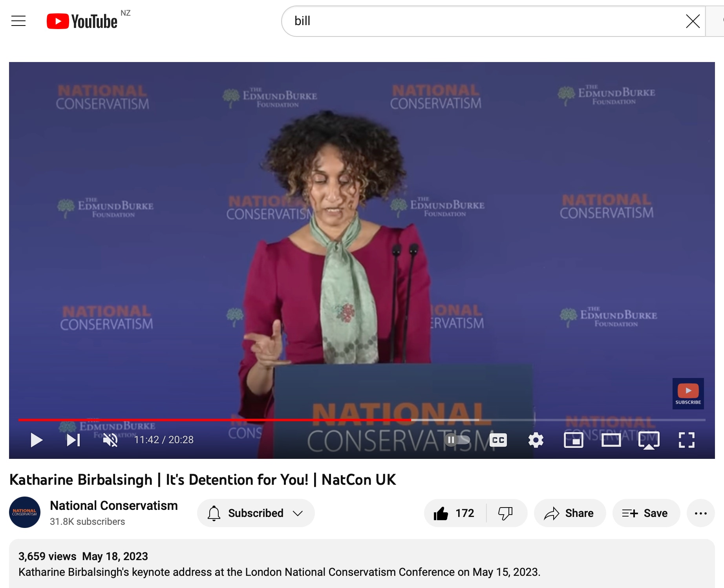Viewport: 724px width, 588px height.
Task: Enter full screen mode
Action: point(686,440)
